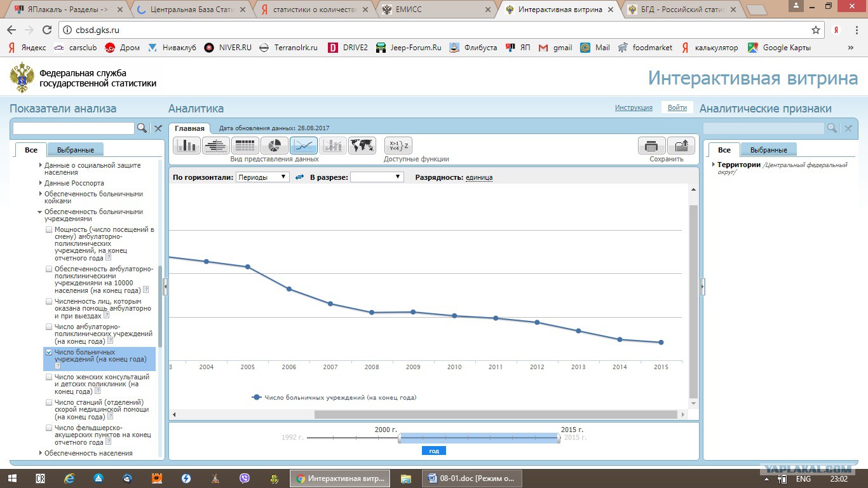This screenshot has width=868, height=488.
Task: Switch to left panel Выбранные tab
Action: [x=76, y=150]
